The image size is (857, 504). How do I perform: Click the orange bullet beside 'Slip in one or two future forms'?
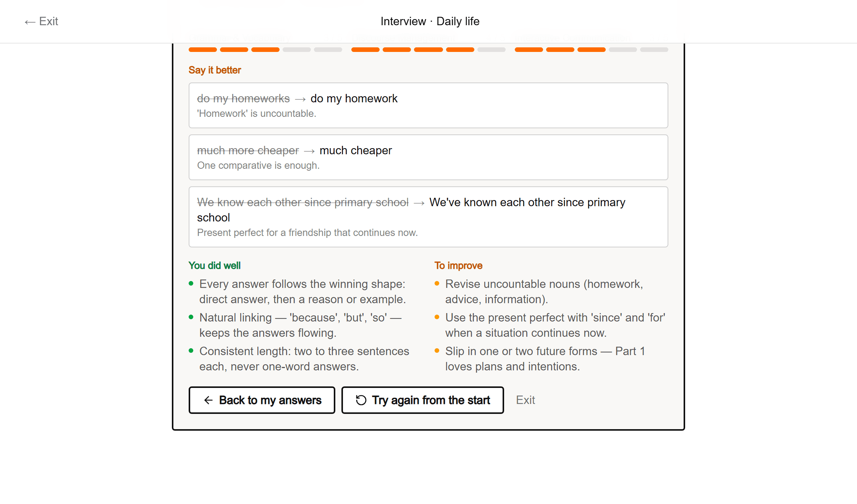(437, 351)
